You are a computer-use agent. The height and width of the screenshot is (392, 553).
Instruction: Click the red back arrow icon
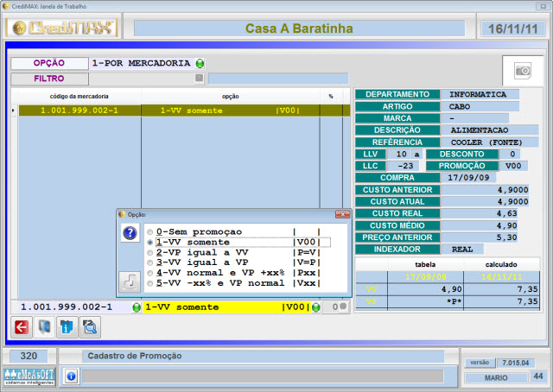(x=21, y=326)
